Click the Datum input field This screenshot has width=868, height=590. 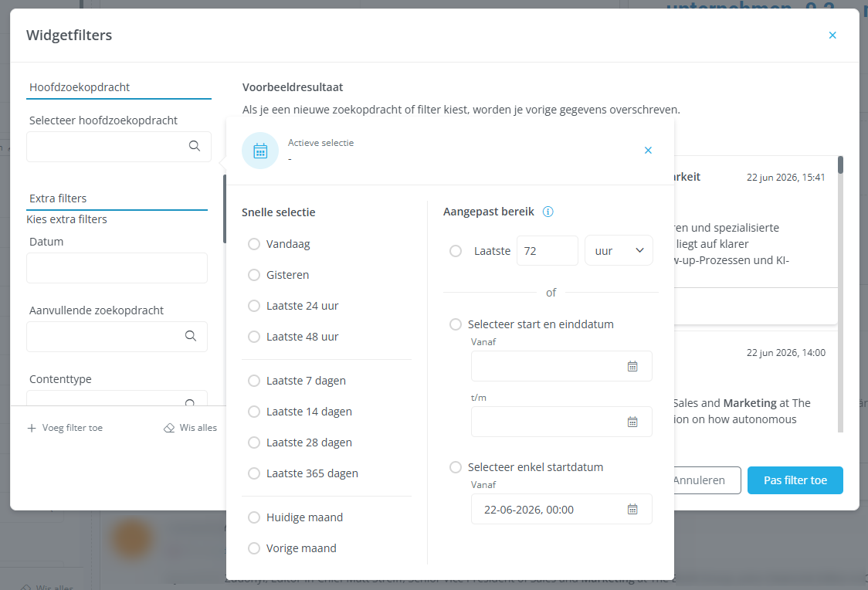[x=117, y=268]
